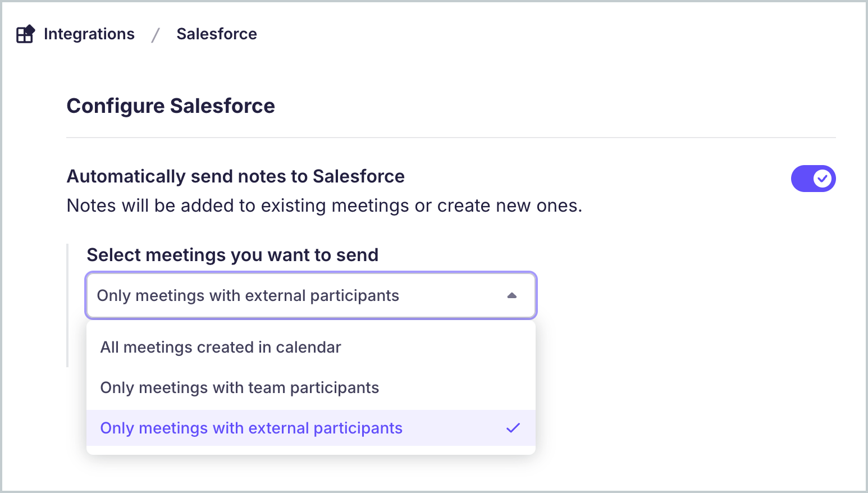Viewport: 868px width, 493px height.
Task: Click the divider line under Configure Salesforce
Action: tap(451, 138)
